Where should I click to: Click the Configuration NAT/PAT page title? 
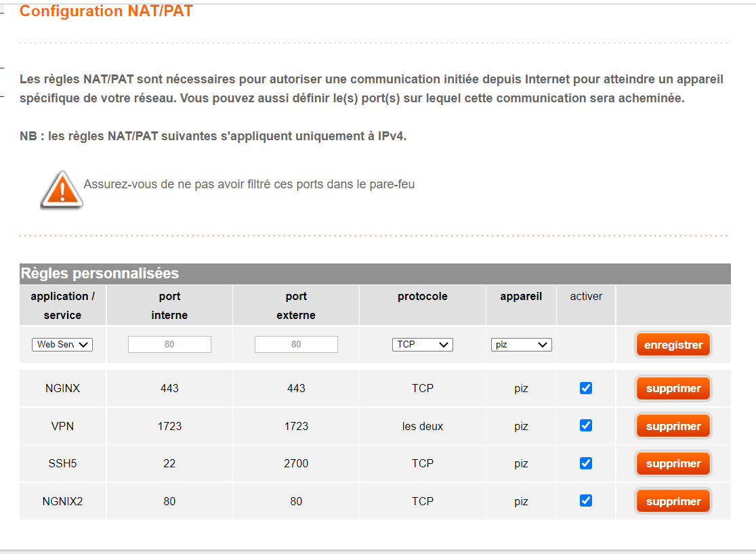106,12
